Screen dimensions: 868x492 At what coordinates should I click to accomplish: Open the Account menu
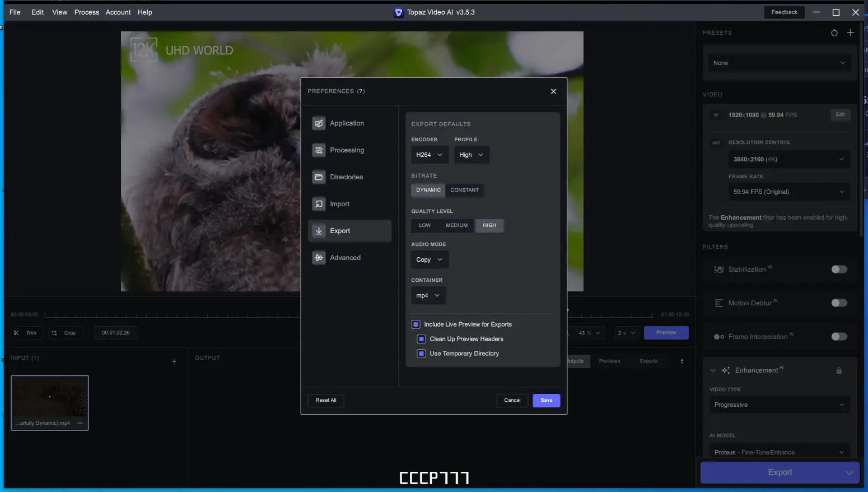click(x=118, y=12)
